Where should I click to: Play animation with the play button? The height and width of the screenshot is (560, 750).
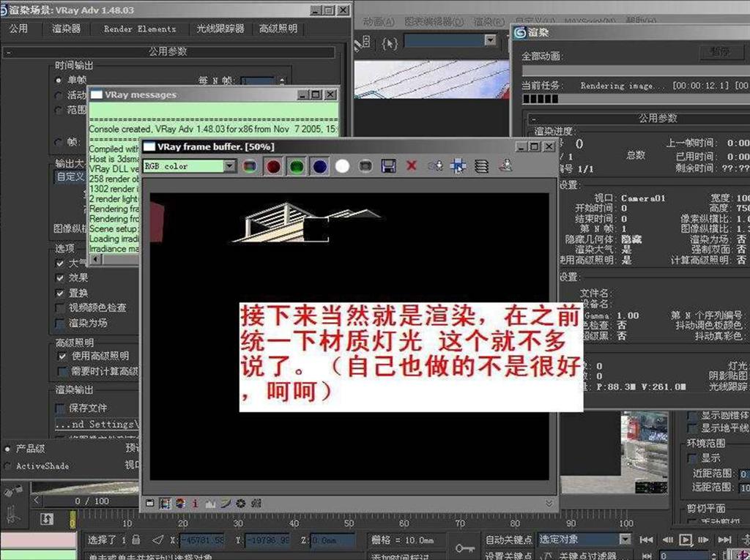pos(685,540)
